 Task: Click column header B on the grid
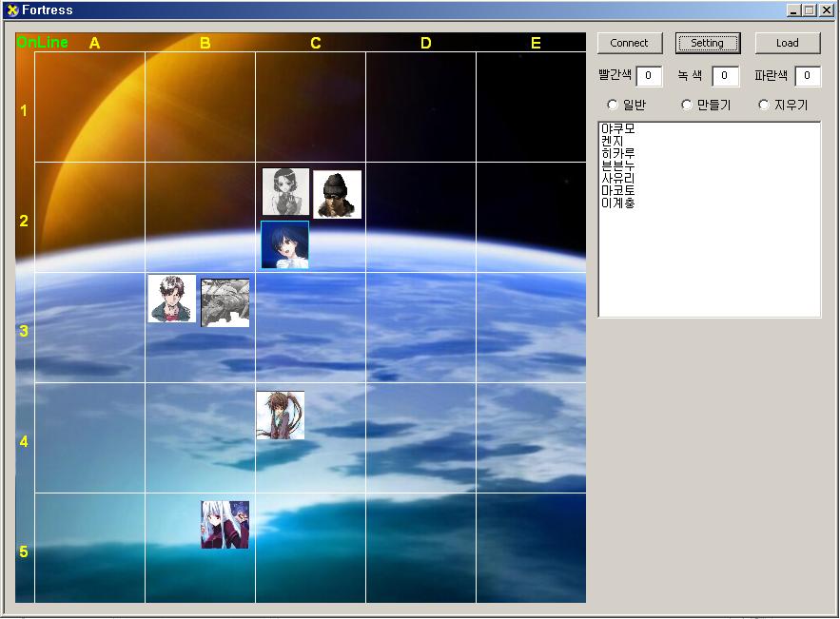pos(205,43)
